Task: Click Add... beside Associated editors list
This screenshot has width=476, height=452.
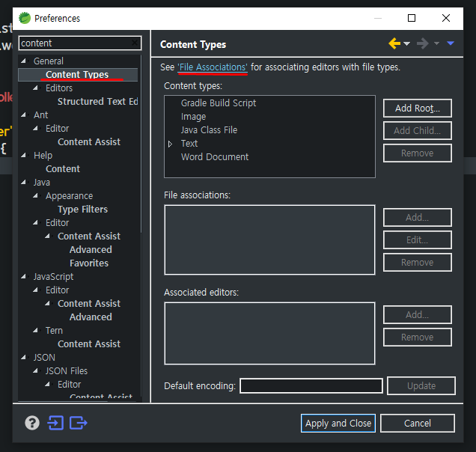Action: pyautogui.click(x=418, y=315)
